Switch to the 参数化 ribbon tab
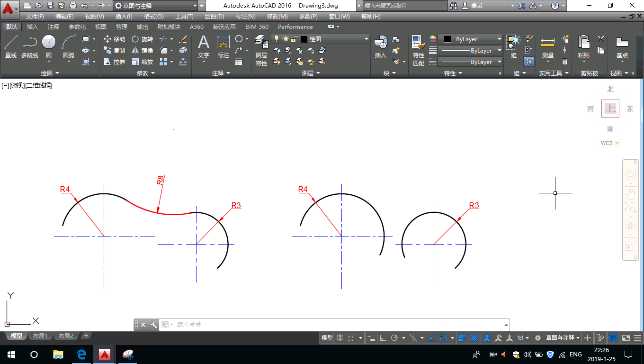 point(77,27)
